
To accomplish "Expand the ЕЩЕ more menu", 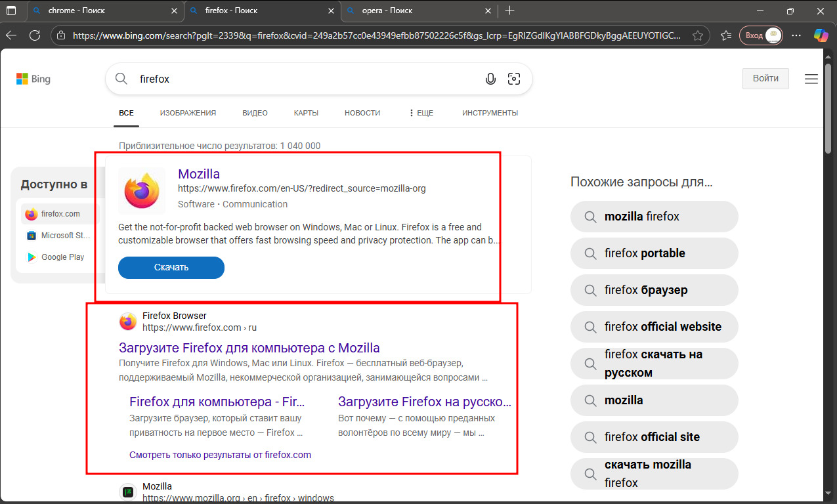I will pos(420,113).
